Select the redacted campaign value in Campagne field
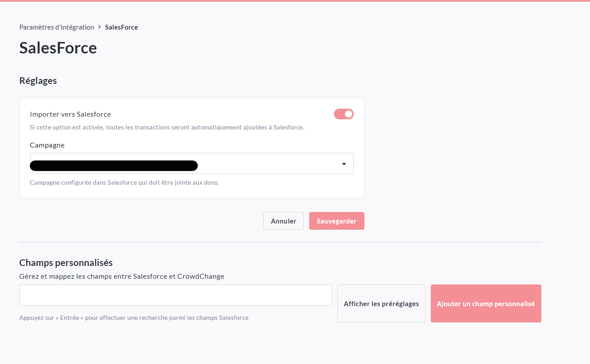The image size is (590, 364). (114, 166)
